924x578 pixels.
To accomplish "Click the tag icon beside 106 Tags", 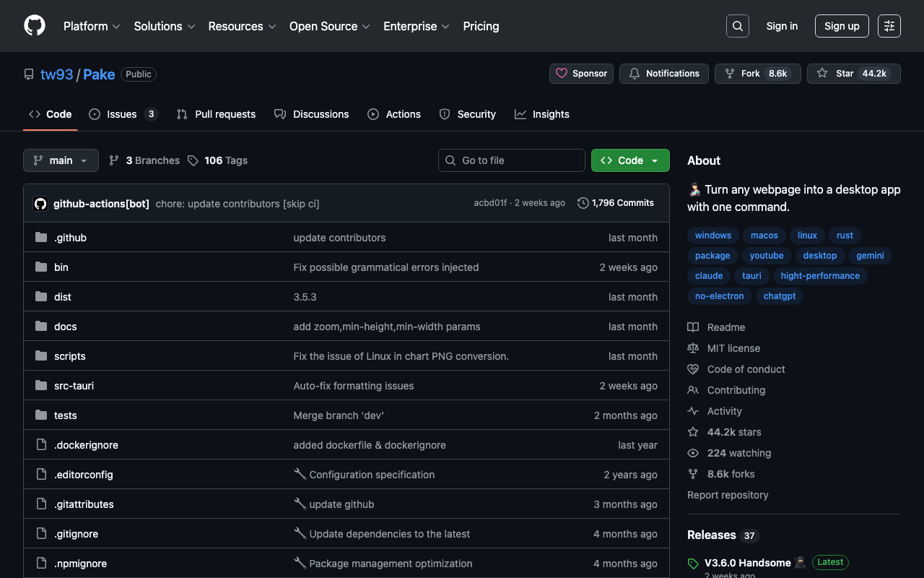I will point(193,160).
